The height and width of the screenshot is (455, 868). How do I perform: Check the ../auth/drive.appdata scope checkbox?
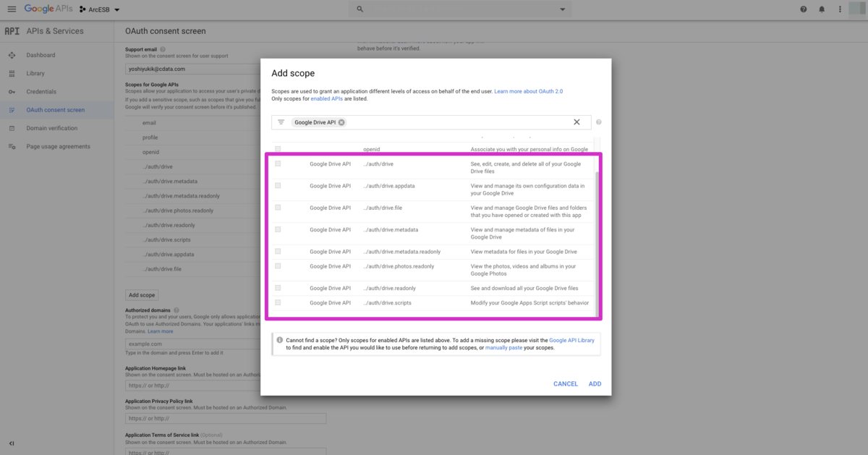[x=278, y=185]
